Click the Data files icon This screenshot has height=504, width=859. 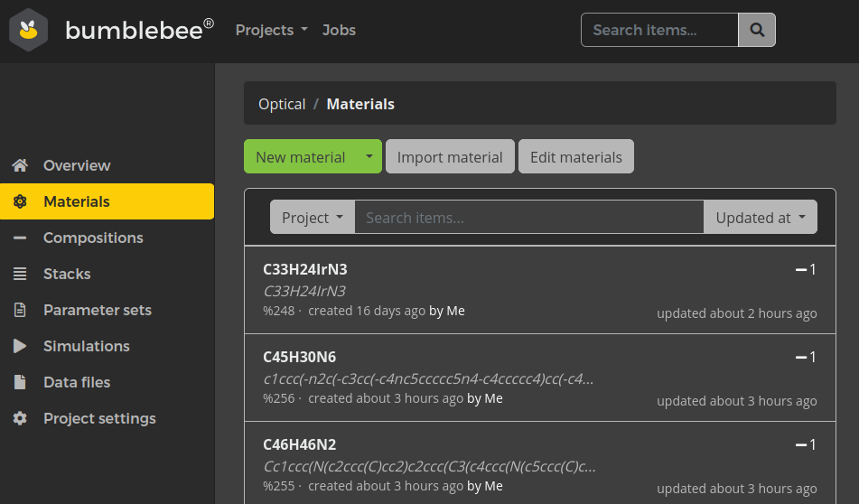(x=20, y=382)
